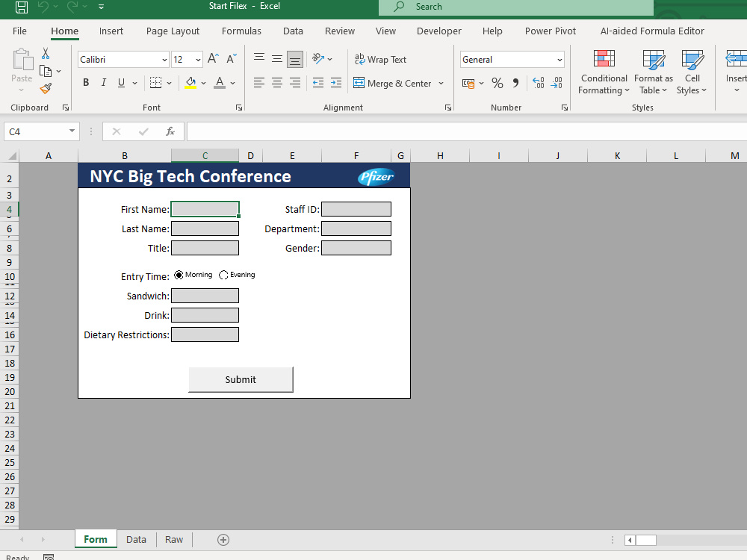
Task: Click the Wrap Text icon
Action: [x=380, y=60]
